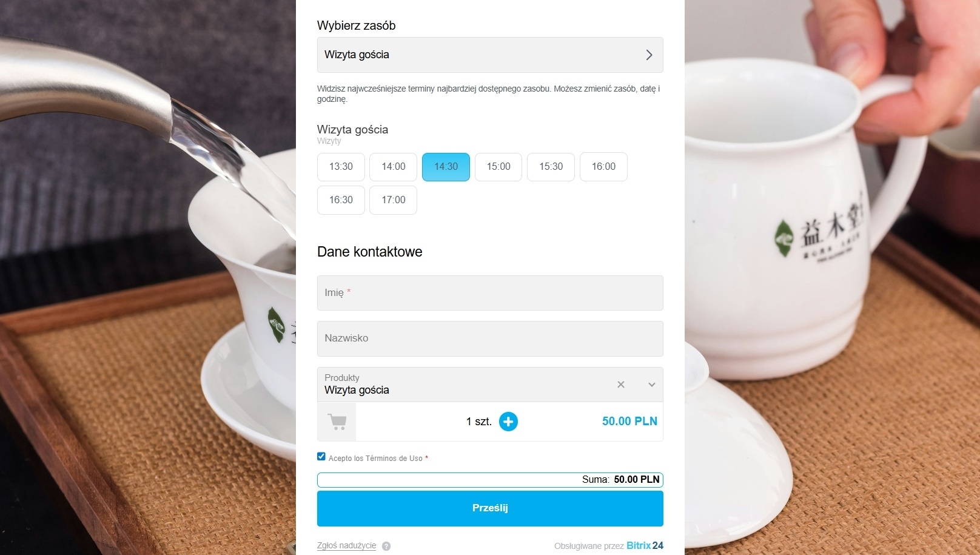The height and width of the screenshot is (555, 980).
Task: Open the Bitrix24 logo link
Action: (x=645, y=545)
